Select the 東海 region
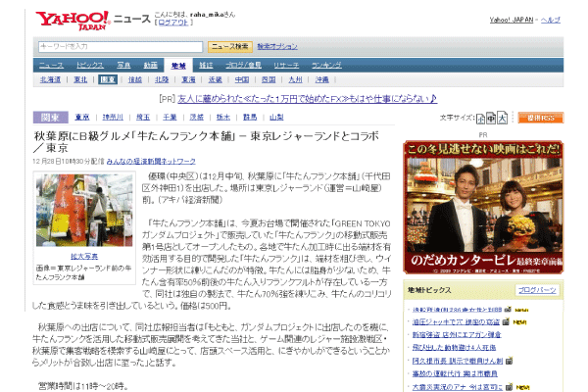The height and width of the screenshot is (392, 588). (x=188, y=79)
